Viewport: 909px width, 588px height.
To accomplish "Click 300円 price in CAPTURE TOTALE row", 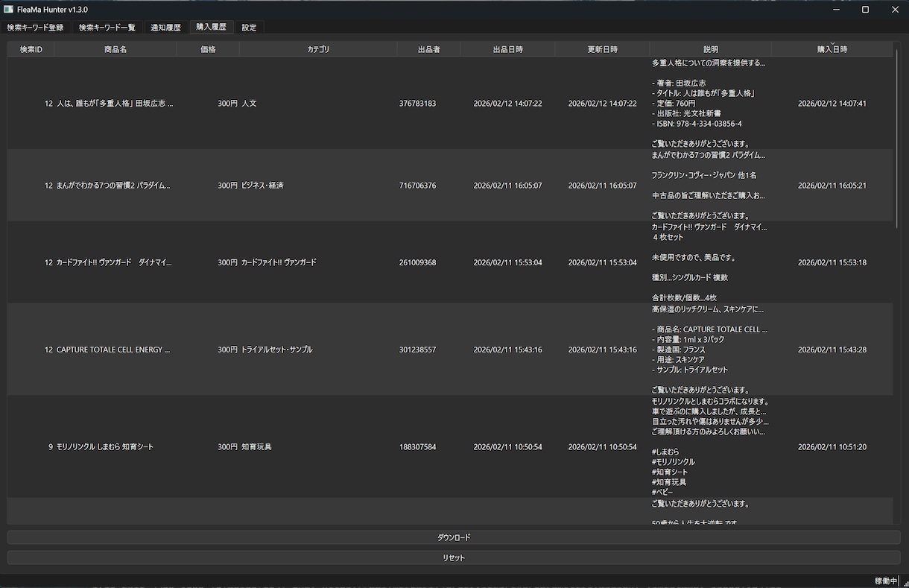I will pos(227,350).
